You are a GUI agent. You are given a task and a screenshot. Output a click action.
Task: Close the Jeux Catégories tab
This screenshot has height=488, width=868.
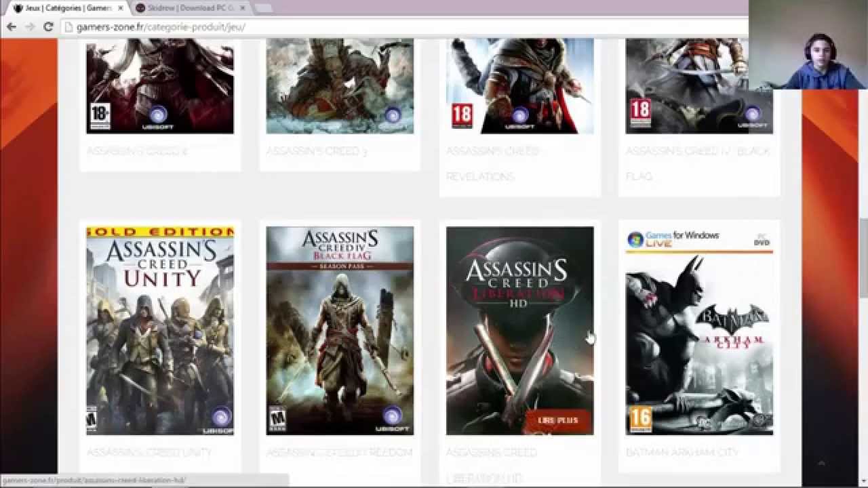[x=119, y=8]
